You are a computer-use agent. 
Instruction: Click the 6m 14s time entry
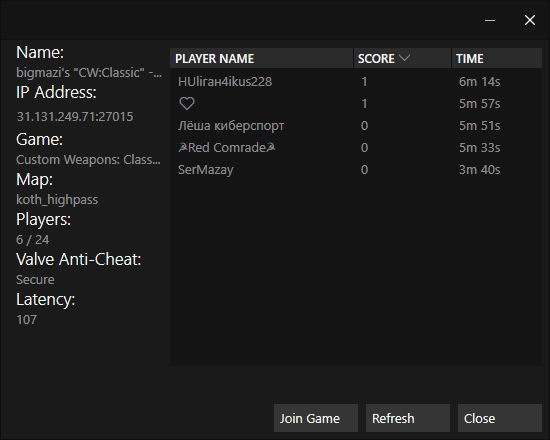coord(479,82)
